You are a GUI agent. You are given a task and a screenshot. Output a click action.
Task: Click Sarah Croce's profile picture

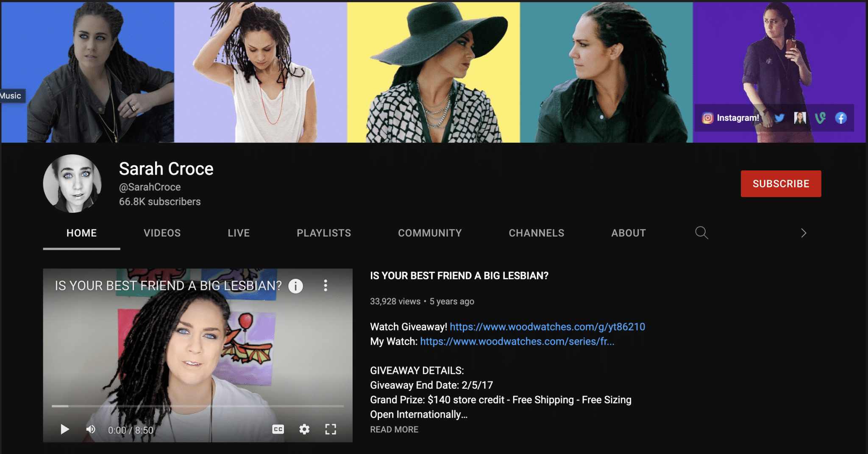tap(72, 183)
